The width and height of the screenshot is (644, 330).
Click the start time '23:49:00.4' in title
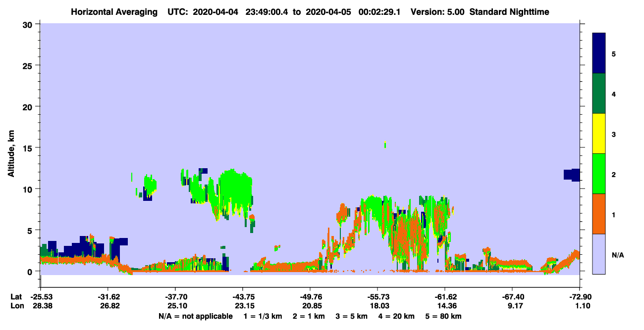coord(267,12)
